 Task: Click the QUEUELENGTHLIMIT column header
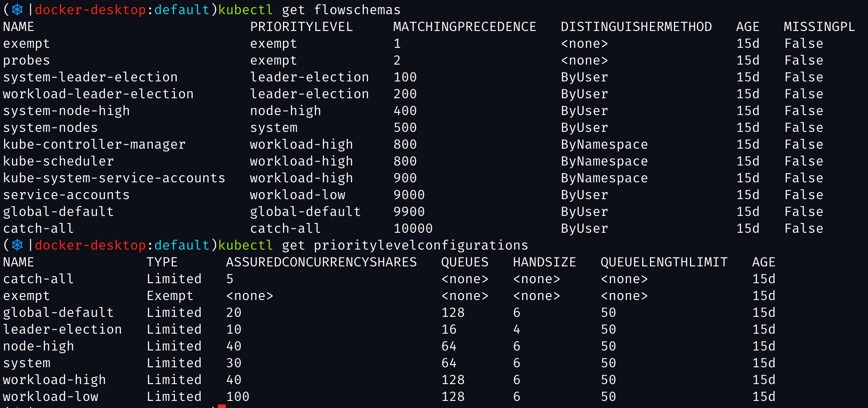click(x=664, y=262)
